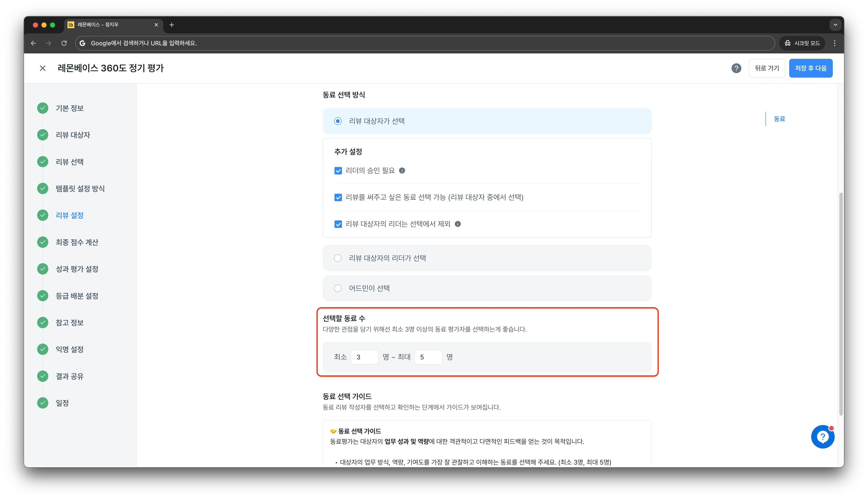This screenshot has width=868, height=499.
Task: Expand the tab search chevron in title bar
Action: [835, 25]
